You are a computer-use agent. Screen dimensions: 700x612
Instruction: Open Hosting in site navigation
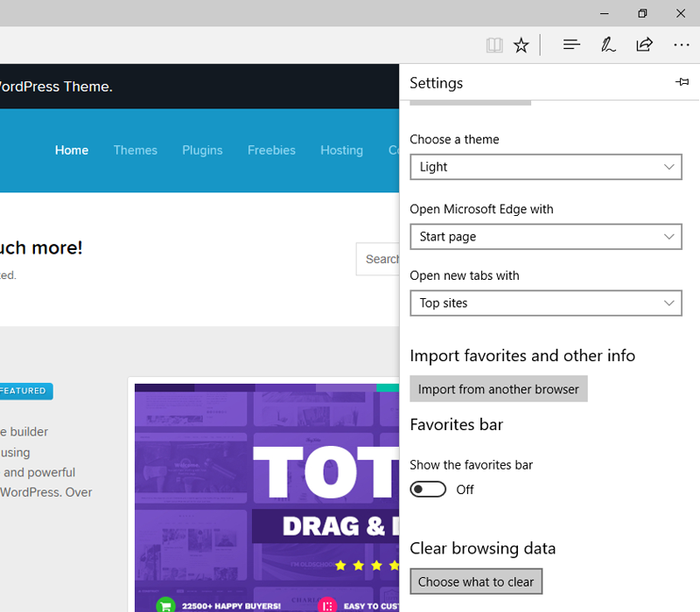click(x=341, y=150)
